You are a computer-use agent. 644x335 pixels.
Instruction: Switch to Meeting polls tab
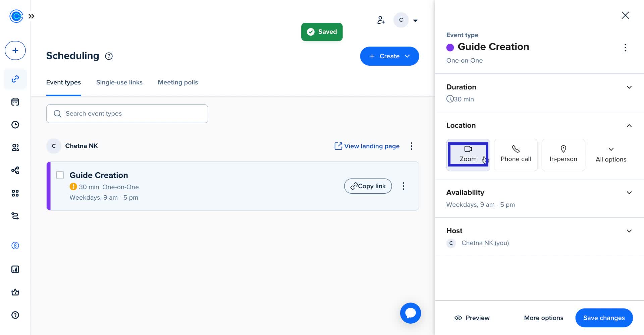178,82
